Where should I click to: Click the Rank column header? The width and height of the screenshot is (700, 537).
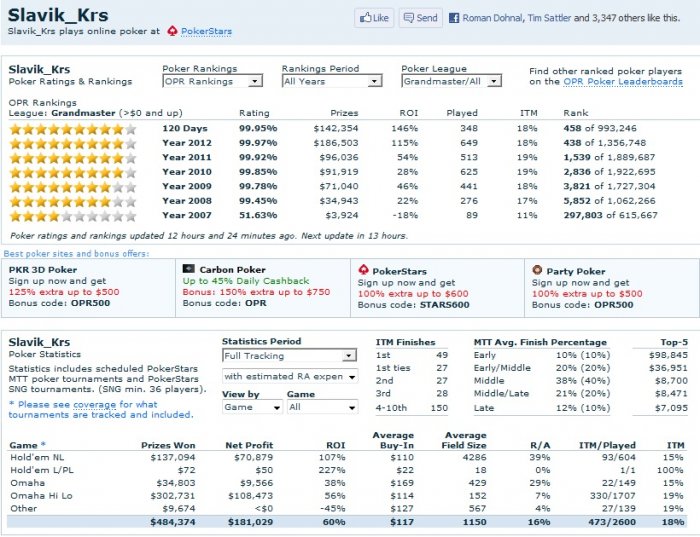[575, 113]
